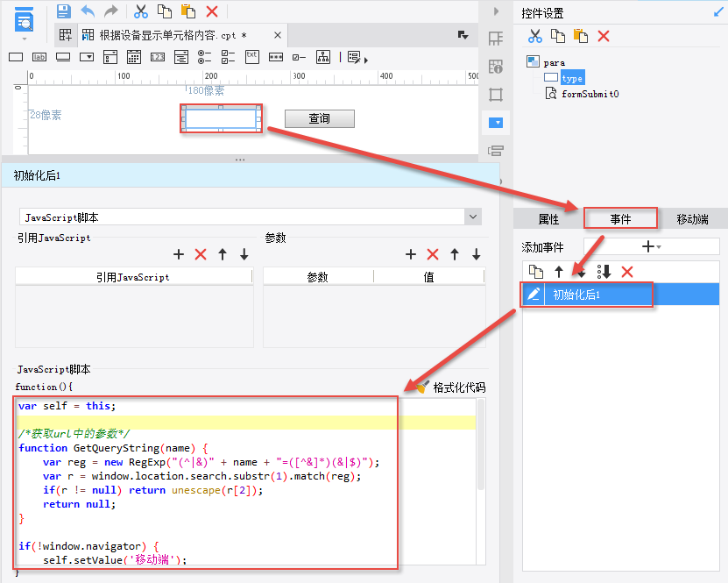Select the password field widget icon

(276, 57)
